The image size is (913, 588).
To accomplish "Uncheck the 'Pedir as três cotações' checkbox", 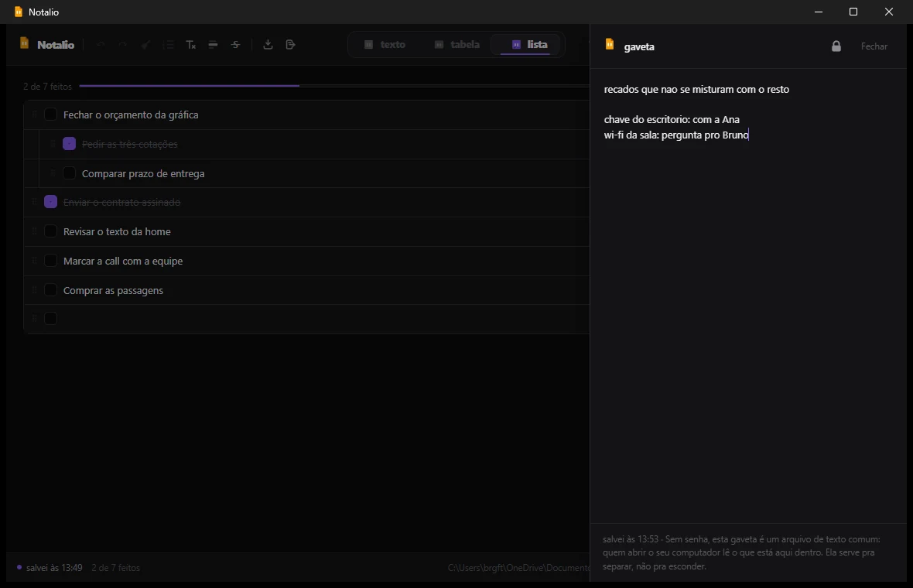I will [70, 144].
